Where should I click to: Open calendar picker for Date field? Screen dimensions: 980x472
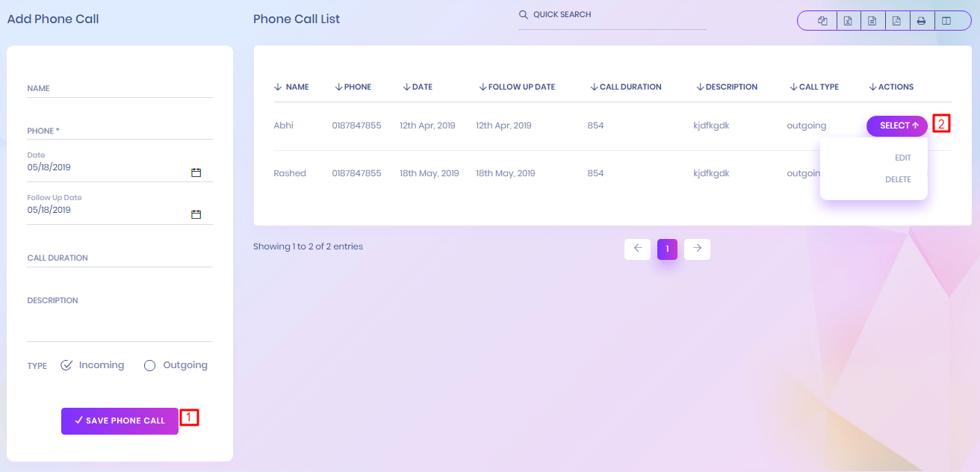[196, 173]
